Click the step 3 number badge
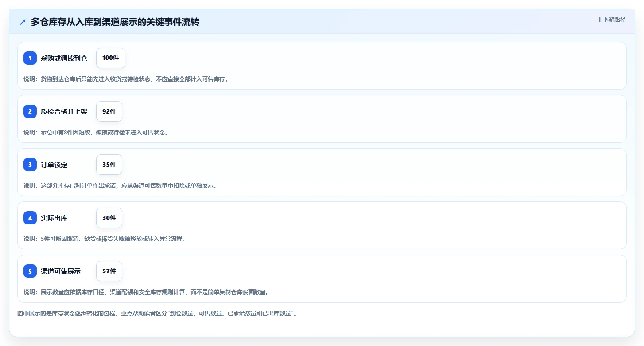This screenshot has height=346, width=644. 30,165
